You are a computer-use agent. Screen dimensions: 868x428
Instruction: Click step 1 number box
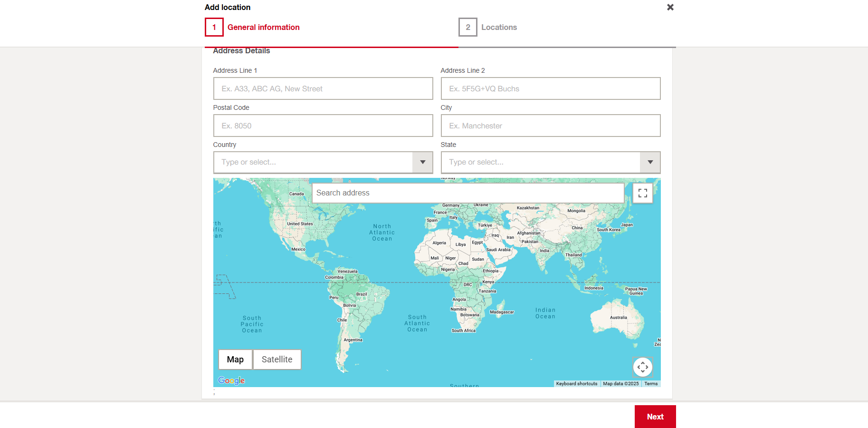click(214, 27)
